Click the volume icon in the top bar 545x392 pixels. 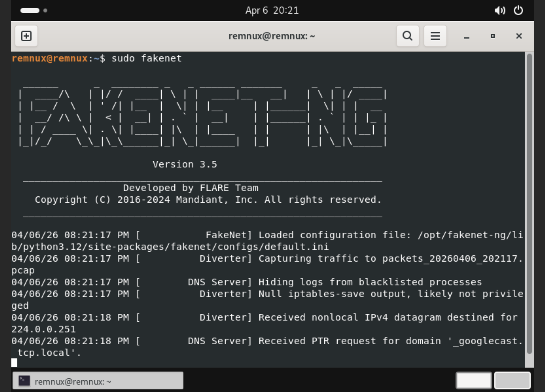(500, 11)
